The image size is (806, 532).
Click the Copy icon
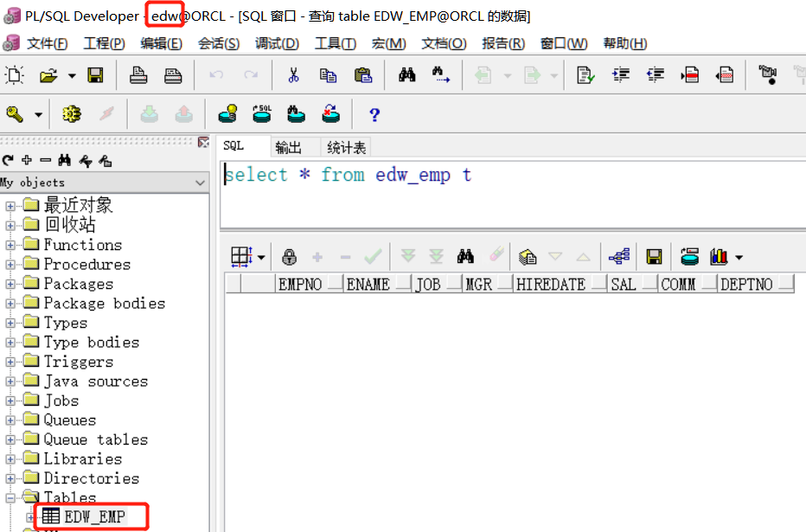pos(328,75)
